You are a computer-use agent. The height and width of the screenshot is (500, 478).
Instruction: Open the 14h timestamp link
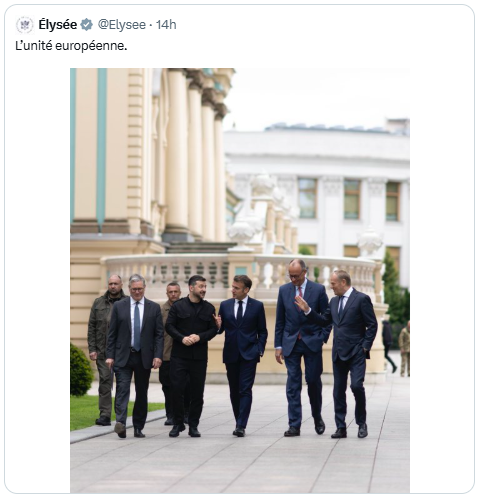(x=166, y=25)
